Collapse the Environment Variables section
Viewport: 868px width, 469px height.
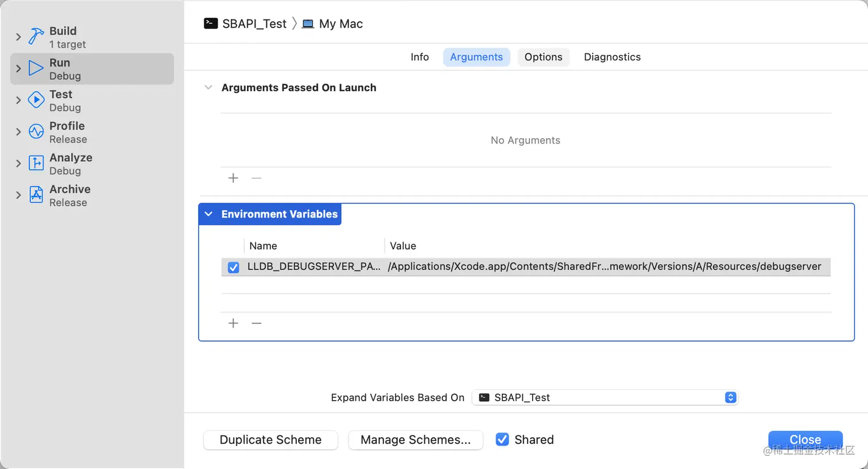[x=208, y=214]
